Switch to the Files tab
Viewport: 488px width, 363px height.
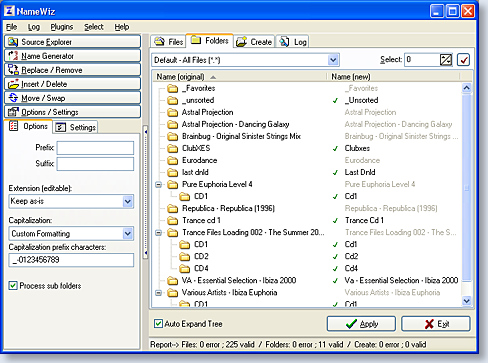click(x=169, y=42)
